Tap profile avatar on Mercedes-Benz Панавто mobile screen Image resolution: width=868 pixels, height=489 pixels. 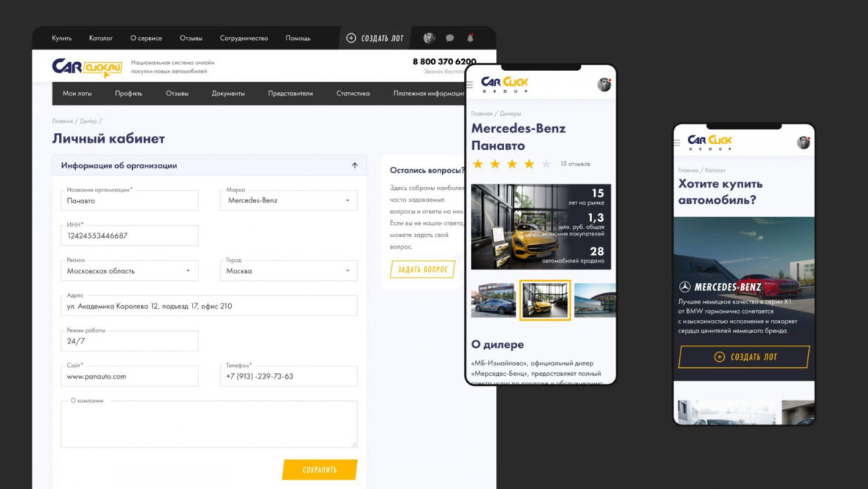point(604,84)
